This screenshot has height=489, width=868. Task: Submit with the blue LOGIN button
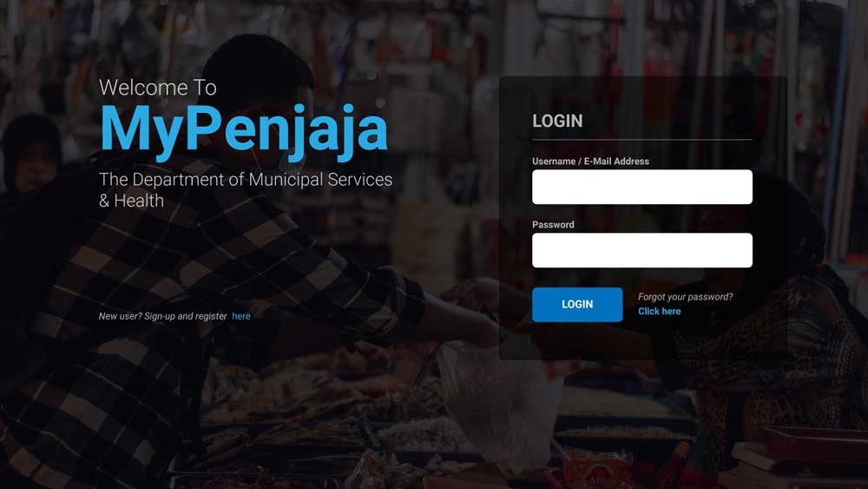tap(577, 304)
